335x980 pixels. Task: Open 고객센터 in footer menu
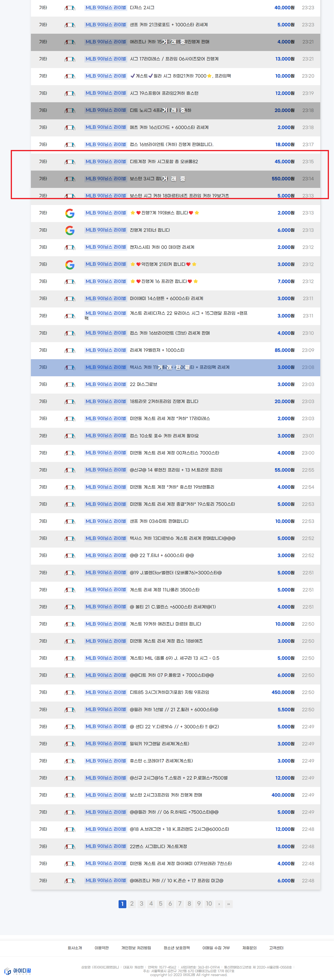276,948
